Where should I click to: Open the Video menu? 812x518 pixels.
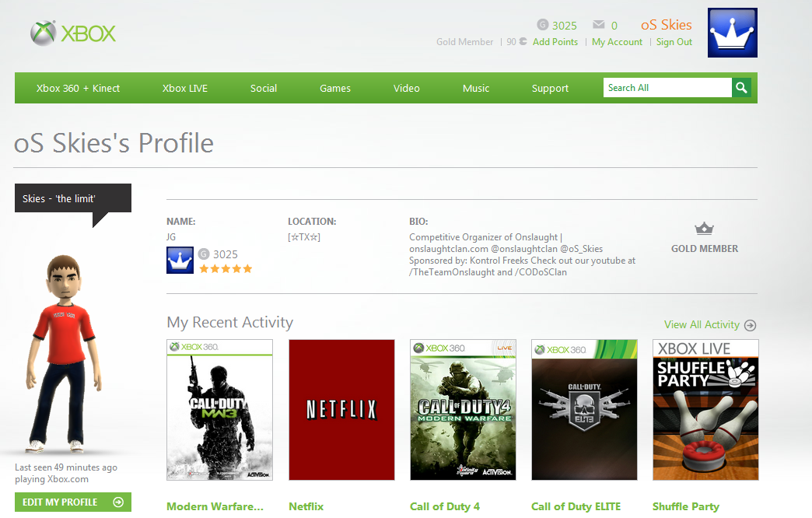click(x=407, y=88)
